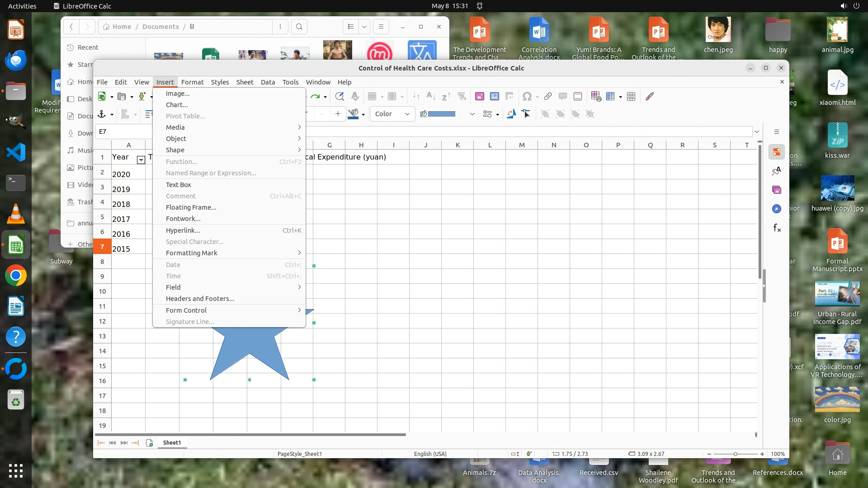Toggle Show Draw Functions brush icon
The image size is (868, 488).
(650, 96)
